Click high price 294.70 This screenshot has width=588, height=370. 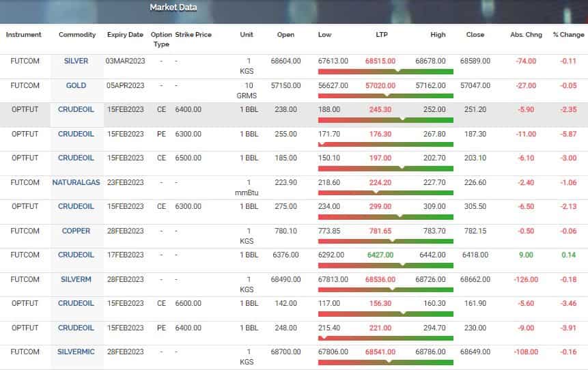[434, 328]
